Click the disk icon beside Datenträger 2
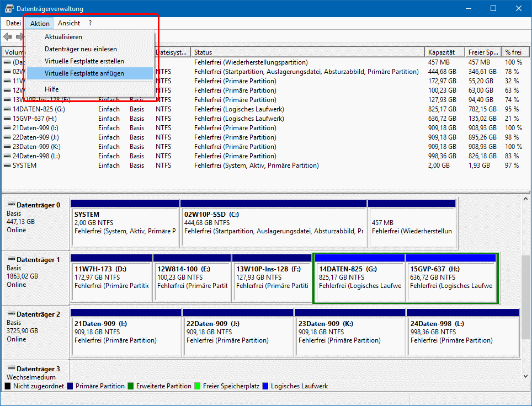532x406 pixels. tap(11, 314)
